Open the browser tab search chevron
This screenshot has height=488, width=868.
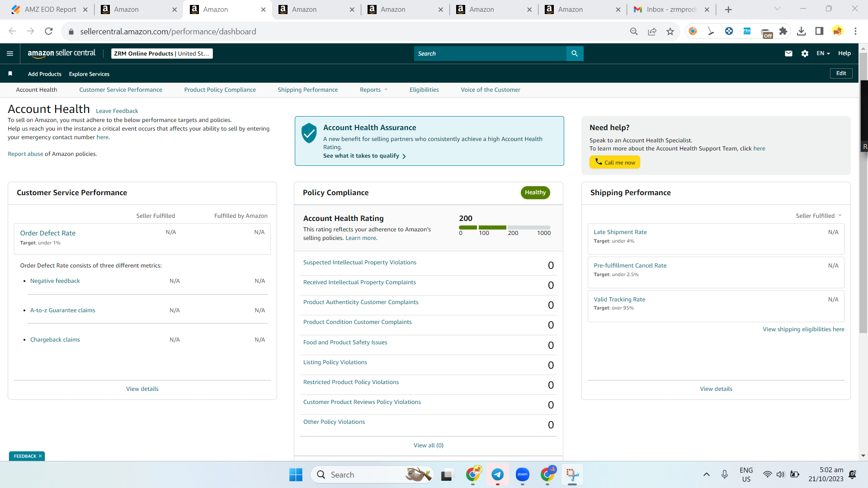tap(777, 9)
